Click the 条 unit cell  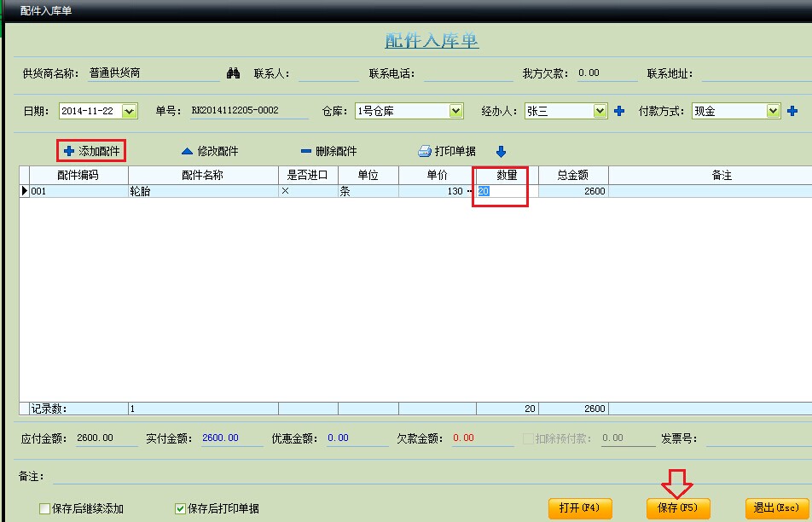click(368, 191)
